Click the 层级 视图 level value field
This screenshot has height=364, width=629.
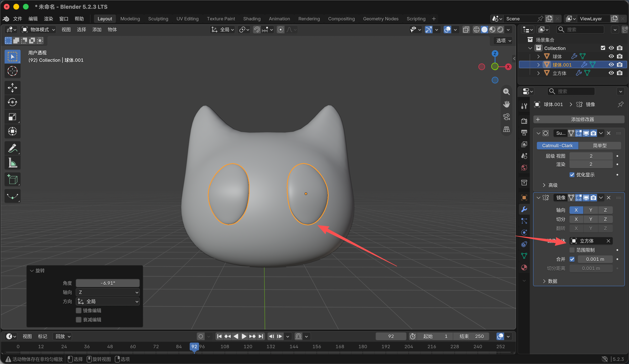click(x=591, y=156)
